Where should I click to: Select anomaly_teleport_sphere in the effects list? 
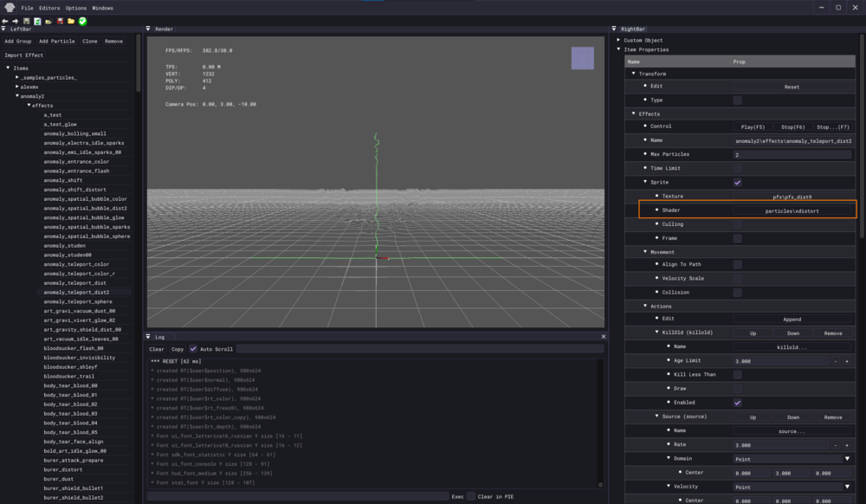click(77, 301)
